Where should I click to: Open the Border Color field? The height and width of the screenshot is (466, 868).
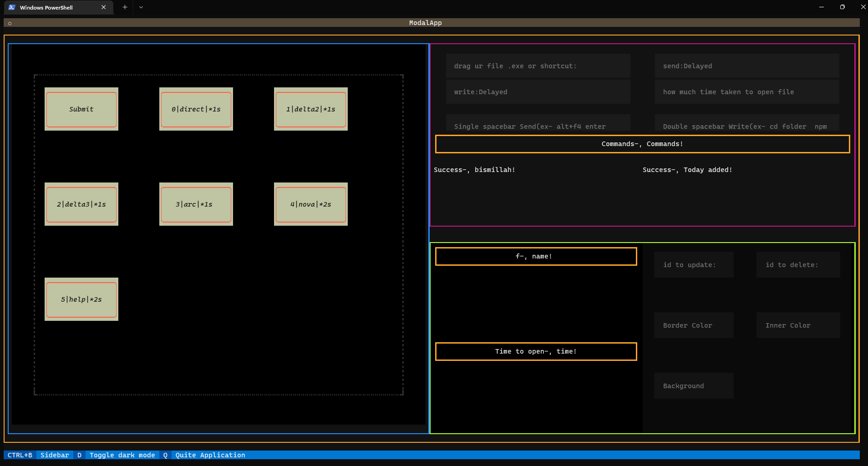click(x=693, y=325)
